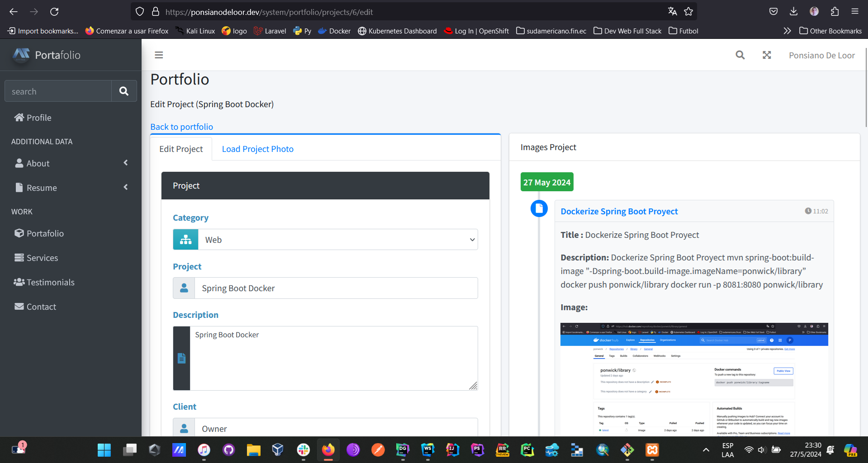
Task: Click the browser reload icon
Action: (x=54, y=12)
